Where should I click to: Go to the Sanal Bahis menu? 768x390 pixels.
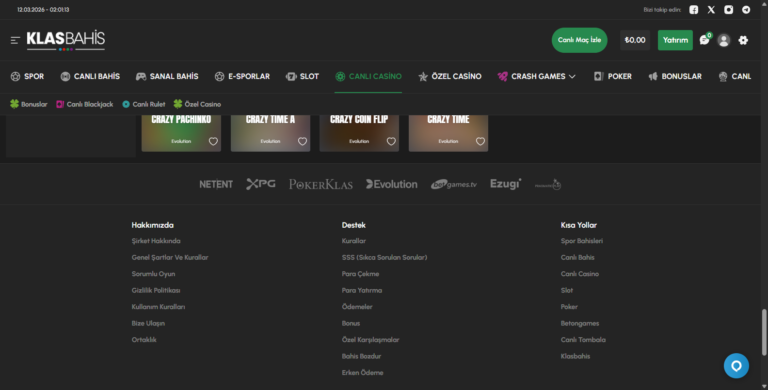click(167, 76)
